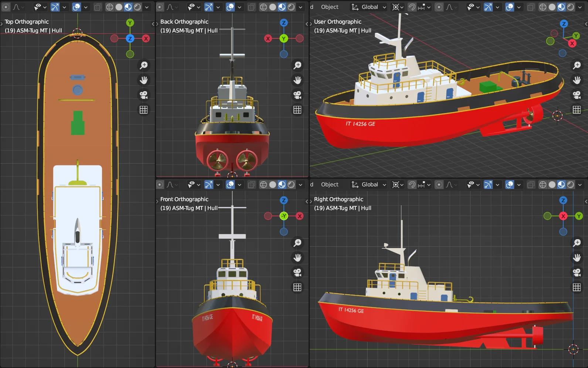The image size is (588, 368).
Task: Toggle show gizmo in Right Orthographic header
Action: 488,185
